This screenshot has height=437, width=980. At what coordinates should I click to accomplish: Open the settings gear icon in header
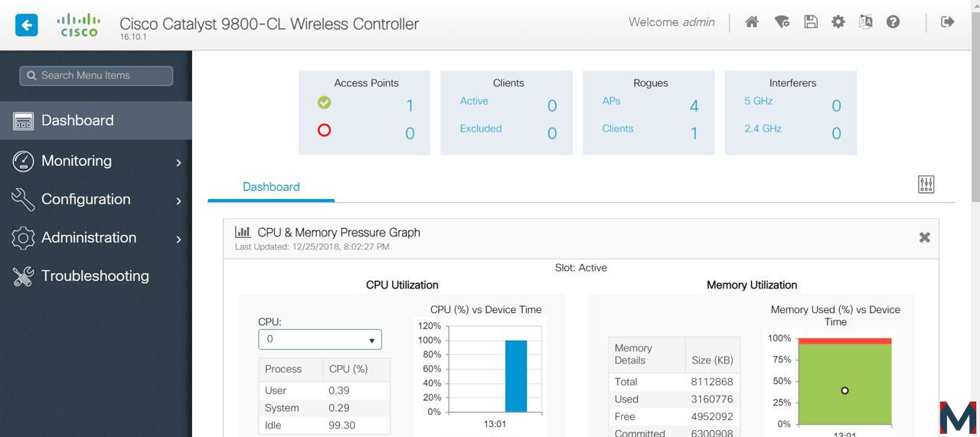(x=838, y=22)
